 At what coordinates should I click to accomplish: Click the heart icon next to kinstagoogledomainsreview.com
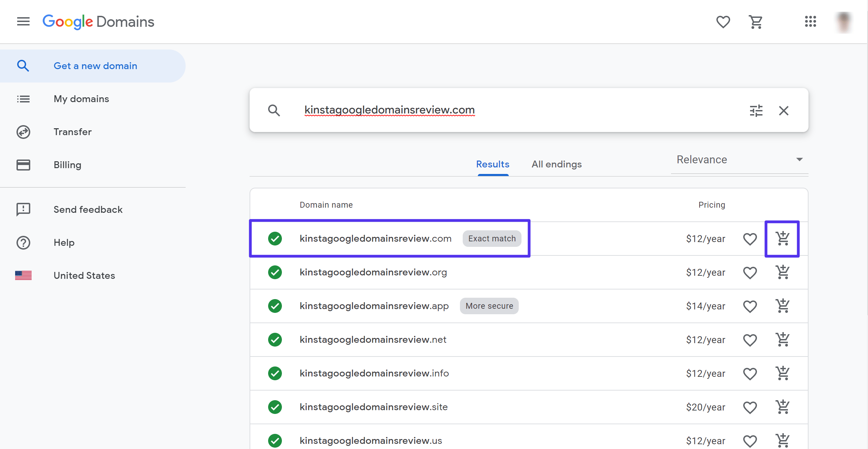point(750,238)
